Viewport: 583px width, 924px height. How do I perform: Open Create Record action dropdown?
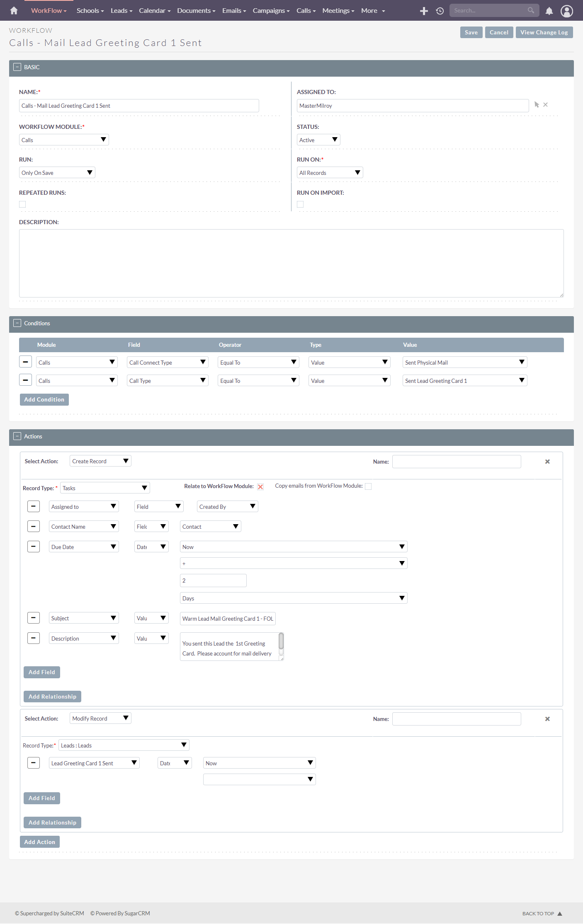coord(100,461)
